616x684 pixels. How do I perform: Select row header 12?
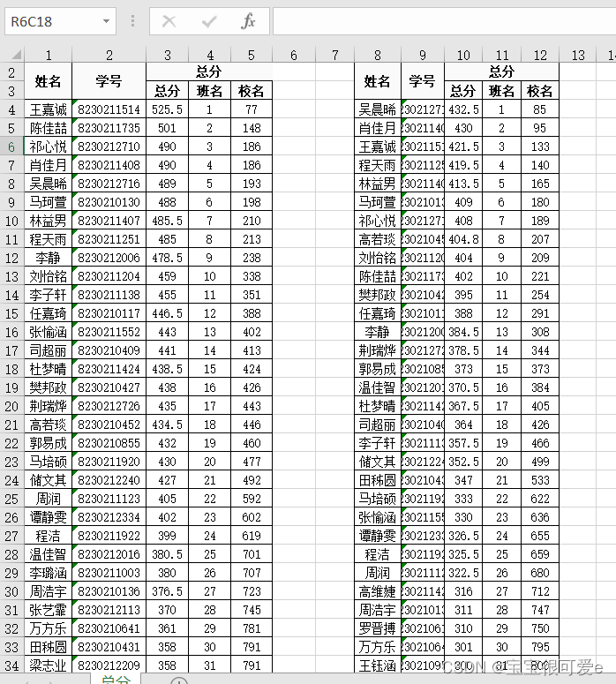coord(11,258)
